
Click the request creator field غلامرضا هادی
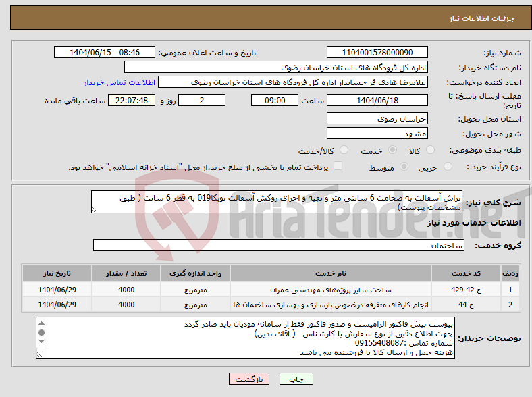click(x=293, y=82)
